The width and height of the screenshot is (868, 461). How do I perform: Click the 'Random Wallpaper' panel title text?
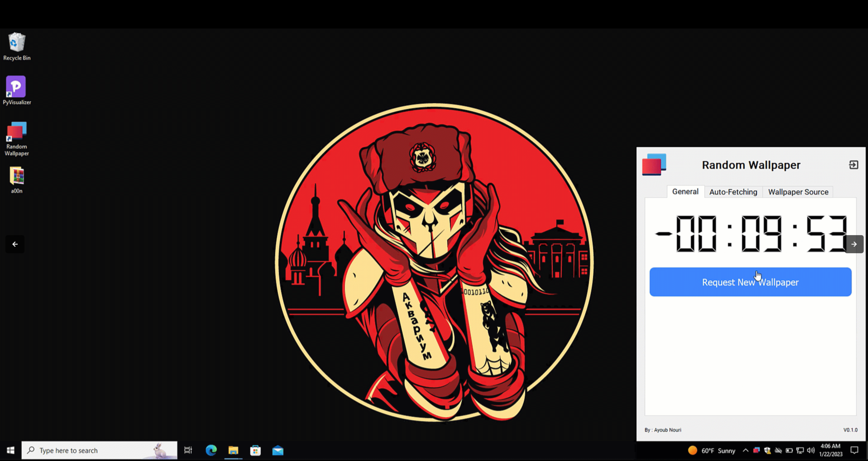(751, 165)
